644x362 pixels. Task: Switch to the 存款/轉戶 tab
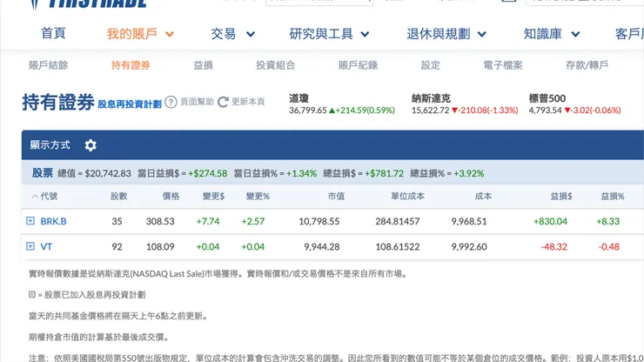[x=587, y=65]
